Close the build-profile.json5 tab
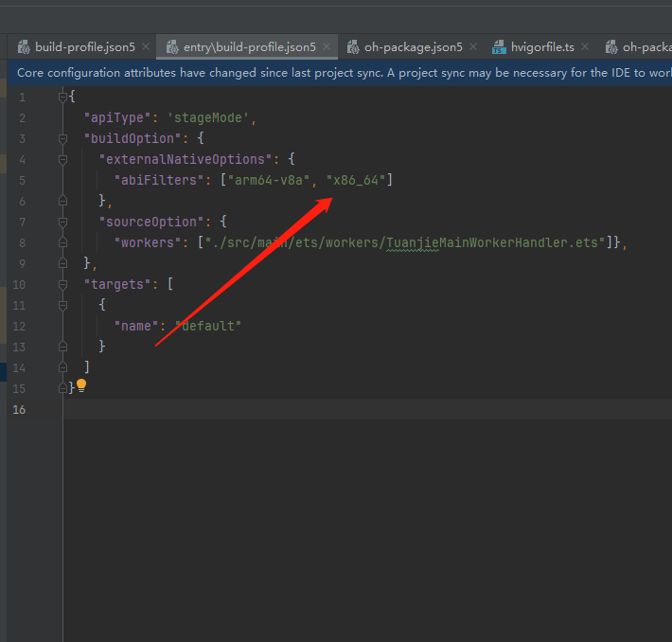Screen dimensions: 672x642 146,46
